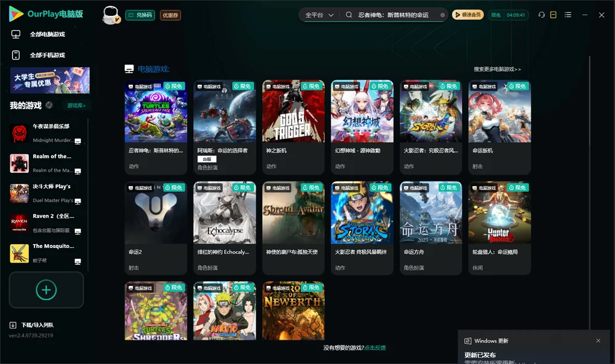Click the 兑换码 redeem code button
Image resolution: width=615 pixels, height=364 pixels.
[x=140, y=15]
